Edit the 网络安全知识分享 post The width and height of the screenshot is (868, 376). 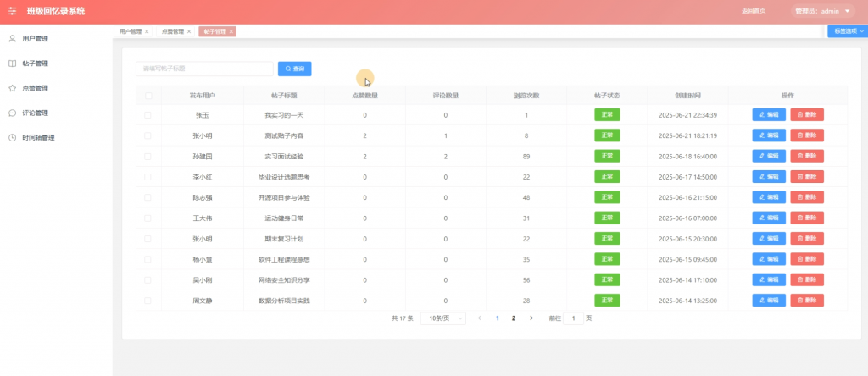(x=768, y=279)
